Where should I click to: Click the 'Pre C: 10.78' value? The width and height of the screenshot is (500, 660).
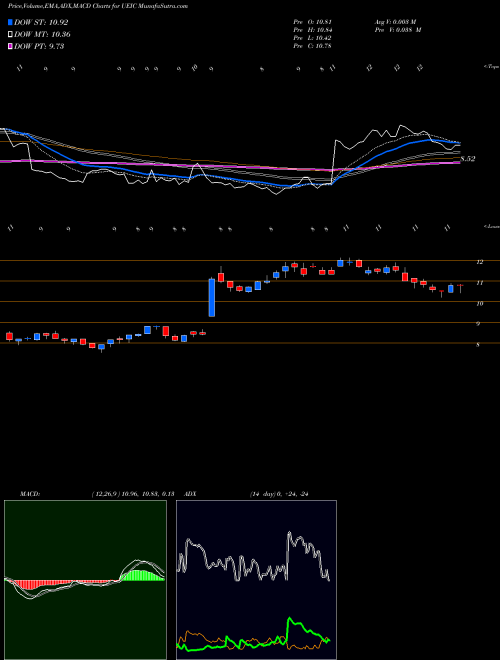click(x=312, y=46)
